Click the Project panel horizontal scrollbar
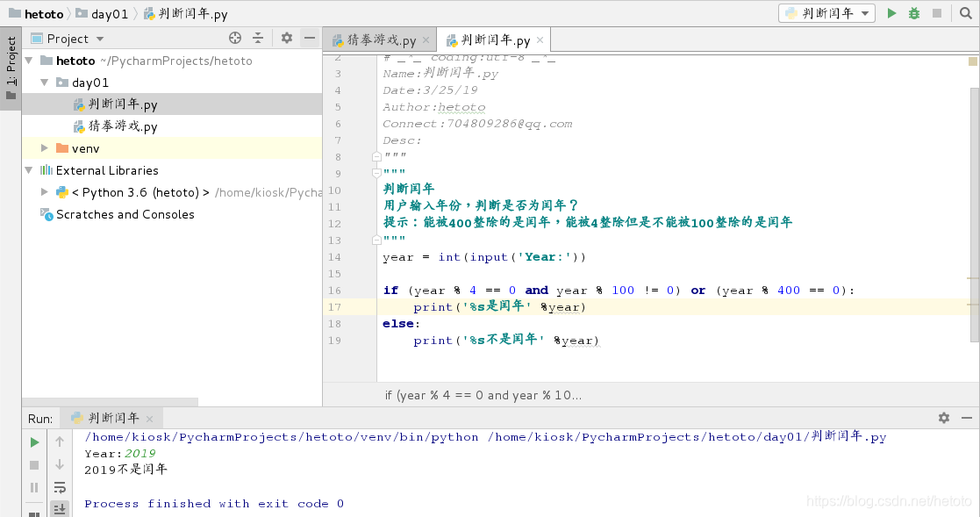980x517 pixels. (110, 402)
